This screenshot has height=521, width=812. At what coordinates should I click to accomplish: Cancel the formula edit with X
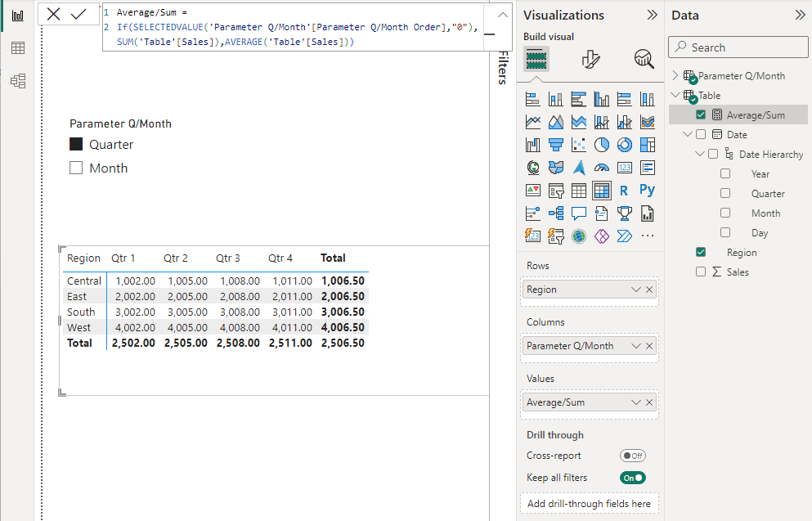[x=53, y=14]
